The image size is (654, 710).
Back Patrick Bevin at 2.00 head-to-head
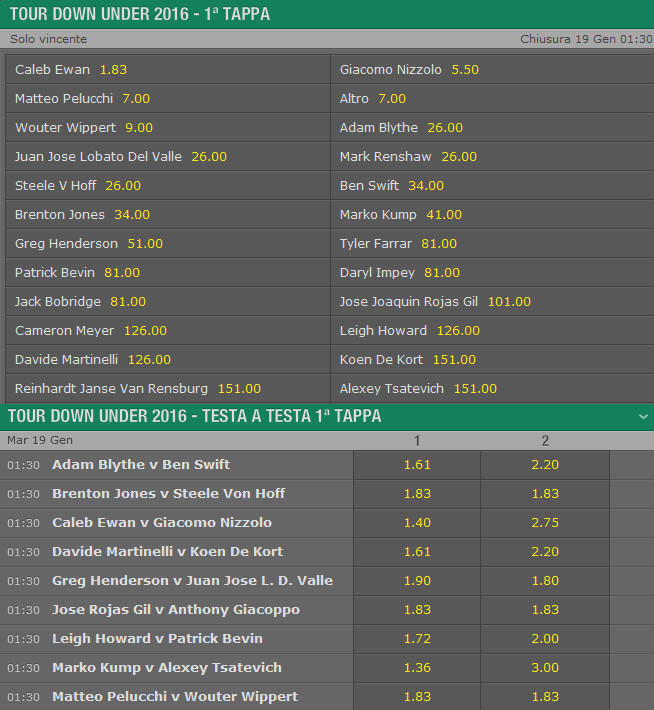[545, 638]
